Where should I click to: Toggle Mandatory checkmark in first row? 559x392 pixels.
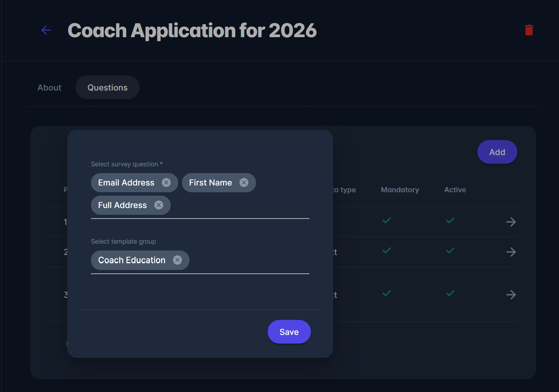tap(386, 220)
